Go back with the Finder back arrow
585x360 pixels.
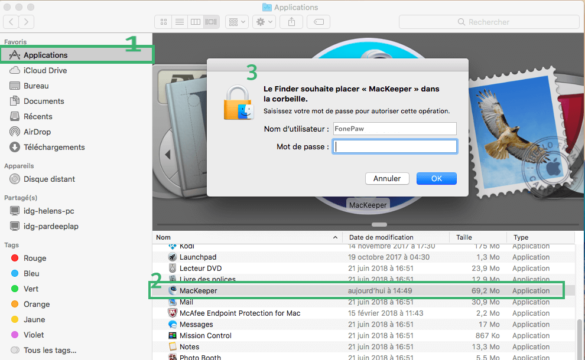point(11,22)
